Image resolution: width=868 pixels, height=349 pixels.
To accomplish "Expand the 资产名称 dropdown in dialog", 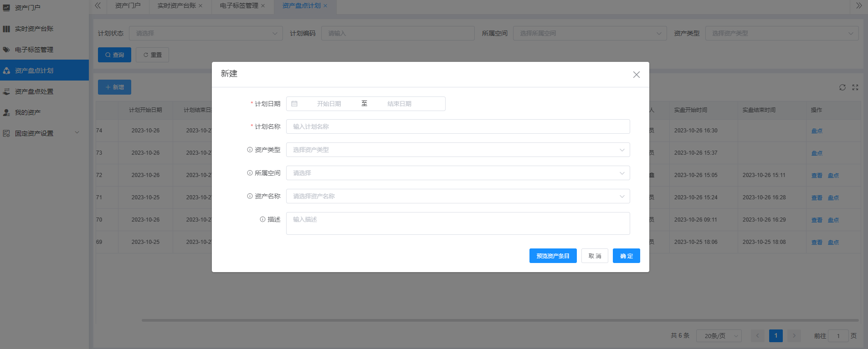I will tap(457, 196).
